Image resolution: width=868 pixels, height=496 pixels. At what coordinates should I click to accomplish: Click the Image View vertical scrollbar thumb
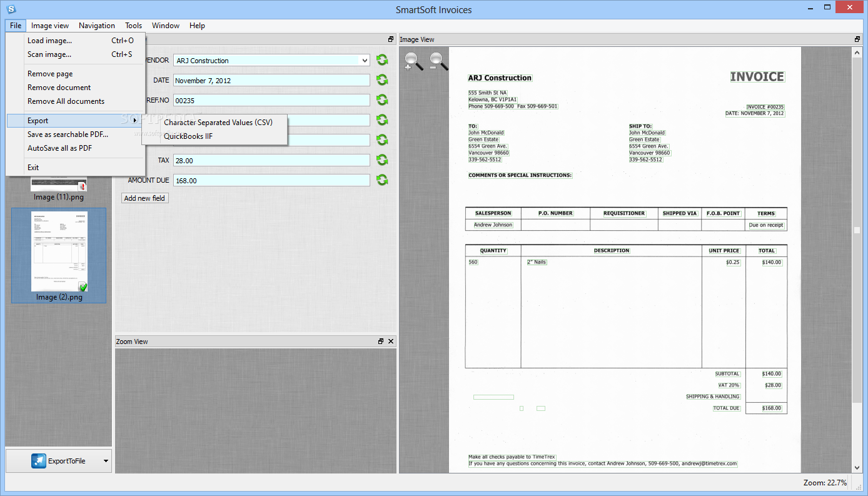point(857,230)
